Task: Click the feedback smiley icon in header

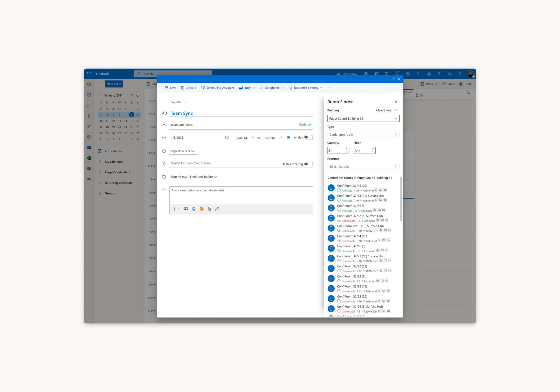Action: (x=429, y=74)
